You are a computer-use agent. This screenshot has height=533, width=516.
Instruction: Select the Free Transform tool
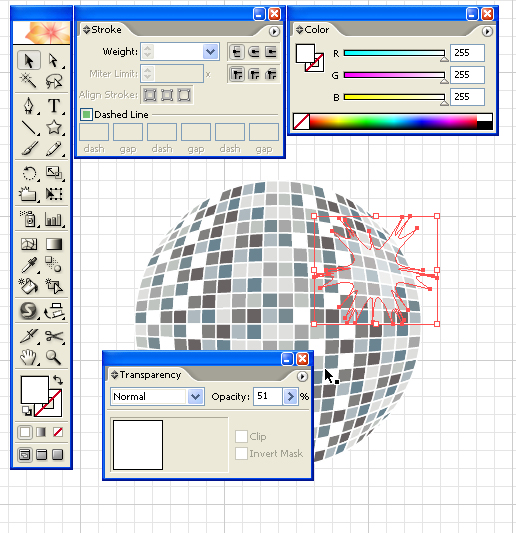coord(53,194)
